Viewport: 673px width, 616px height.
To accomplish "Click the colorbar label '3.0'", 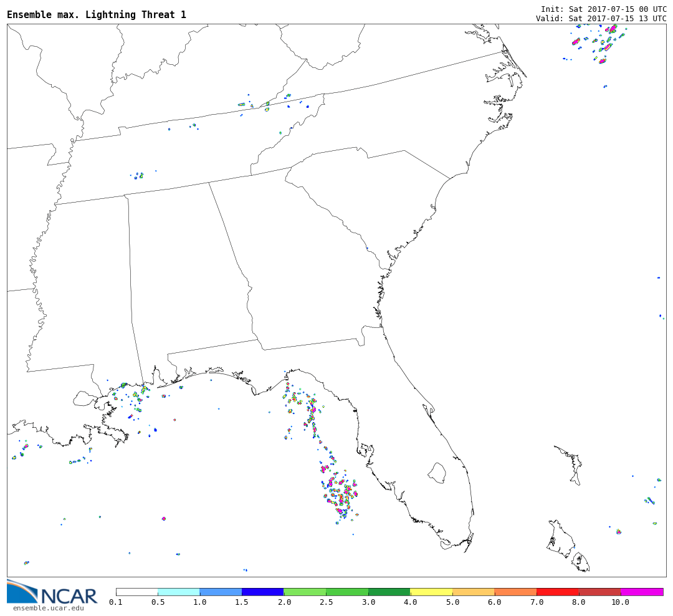I will [368, 602].
